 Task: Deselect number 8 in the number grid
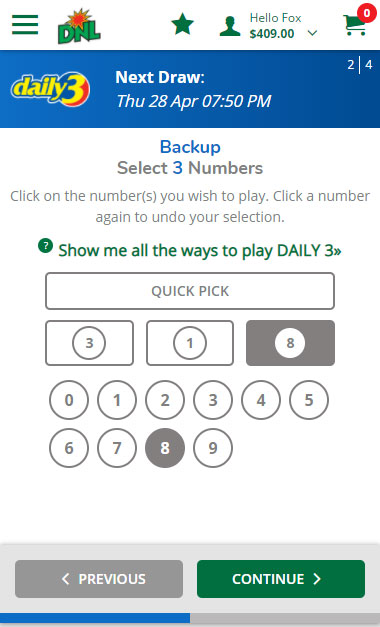[x=165, y=448]
